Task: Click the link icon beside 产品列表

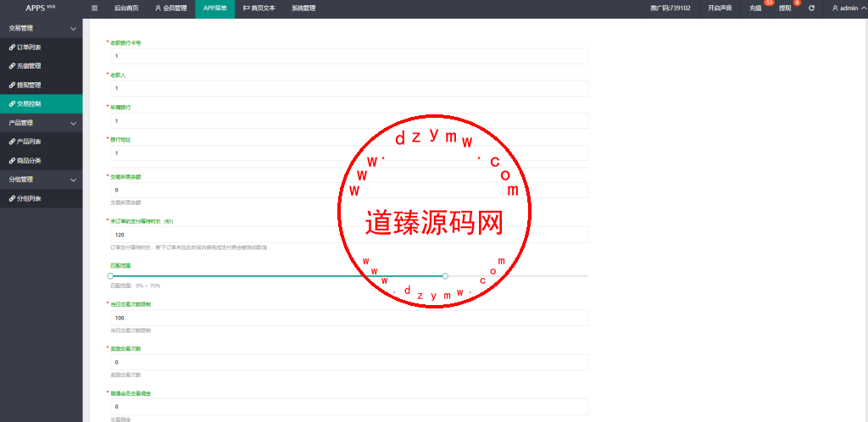Action: [12, 142]
